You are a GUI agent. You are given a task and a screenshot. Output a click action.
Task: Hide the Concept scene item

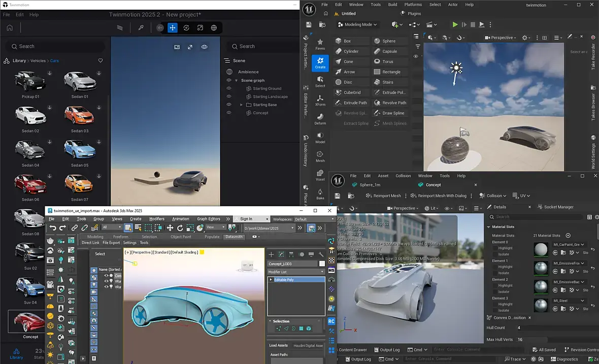[229, 113]
